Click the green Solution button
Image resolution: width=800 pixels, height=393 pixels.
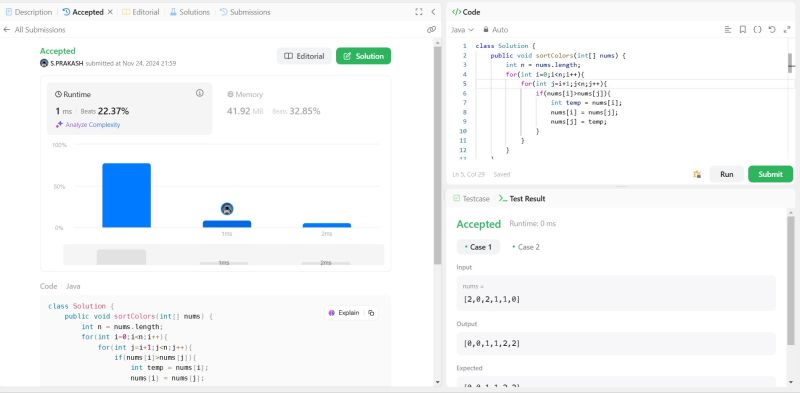click(x=363, y=56)
